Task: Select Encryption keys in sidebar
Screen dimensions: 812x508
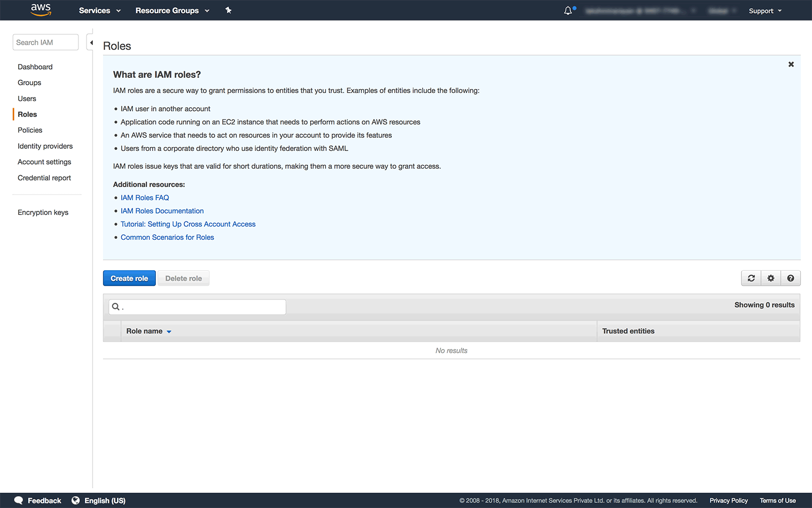Action: pos(43,212)
